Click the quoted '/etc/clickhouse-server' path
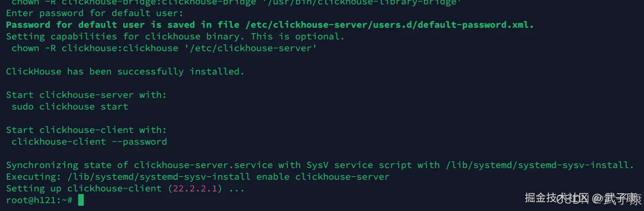644x211 pixels. (251, 48)
